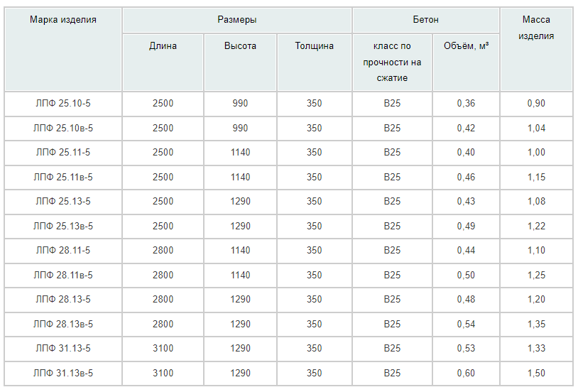Click the 'Толщина' subheader
The height and width of the screenshot is (392, 578).
tap(314, 46)
